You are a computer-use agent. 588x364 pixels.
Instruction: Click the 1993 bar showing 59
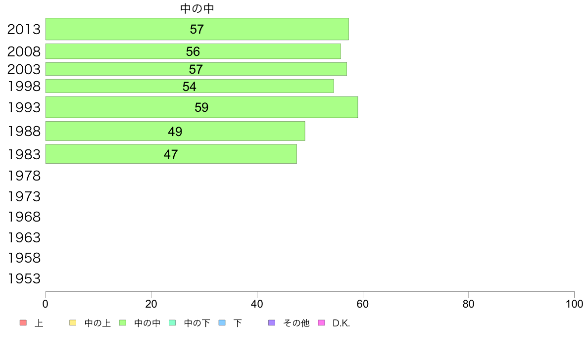[202, 107]
